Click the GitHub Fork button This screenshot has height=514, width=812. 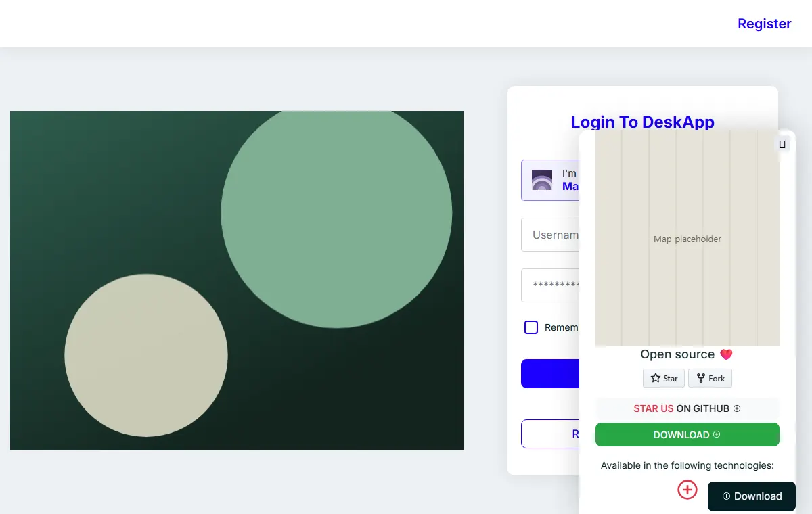point(710,378)
